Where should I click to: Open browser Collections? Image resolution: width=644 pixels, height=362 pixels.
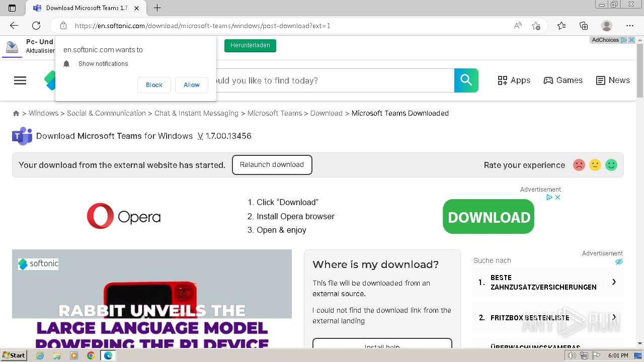pos(584,26)
